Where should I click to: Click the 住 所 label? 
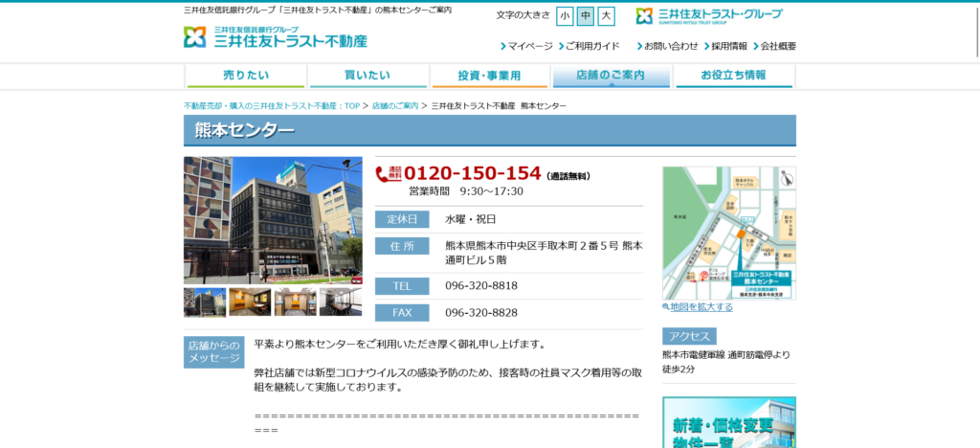(x=402, y=246)
